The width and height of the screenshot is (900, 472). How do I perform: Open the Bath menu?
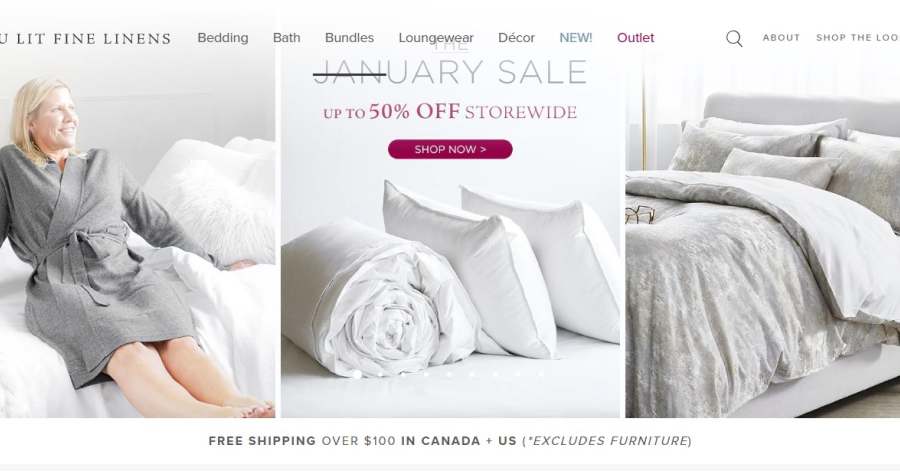286,38
